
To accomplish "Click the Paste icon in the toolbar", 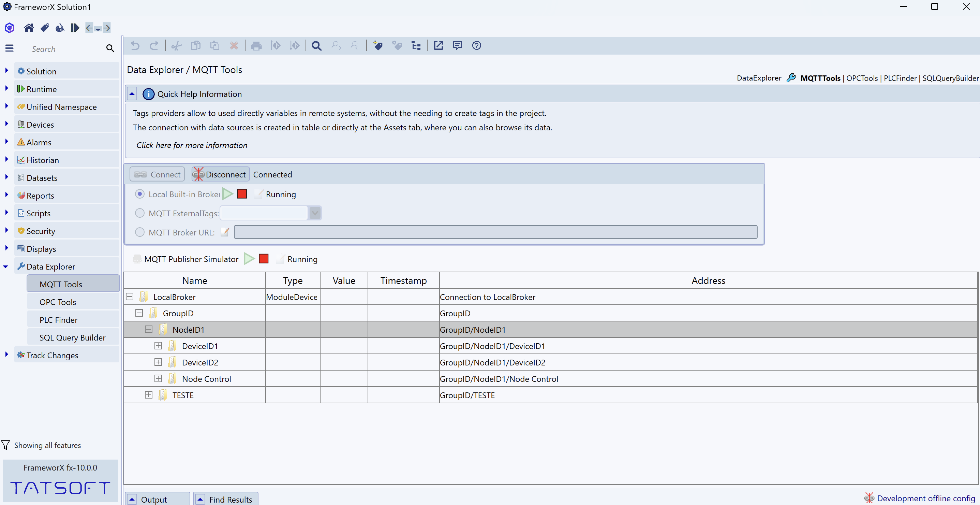I will point(214,46).
